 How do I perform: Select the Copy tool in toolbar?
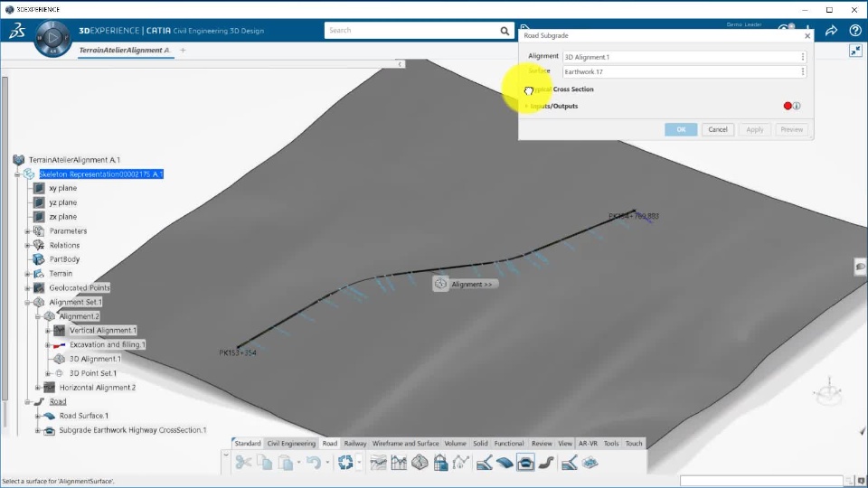pyautogui.click(x=265, y=462)
